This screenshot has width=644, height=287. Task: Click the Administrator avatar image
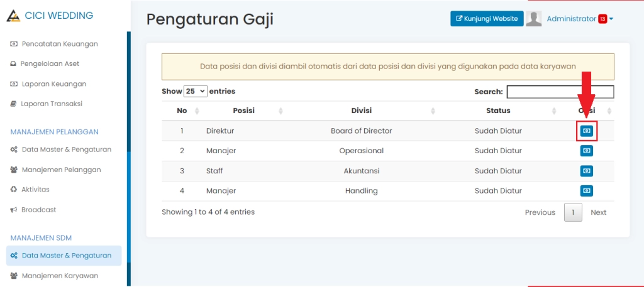533,18
